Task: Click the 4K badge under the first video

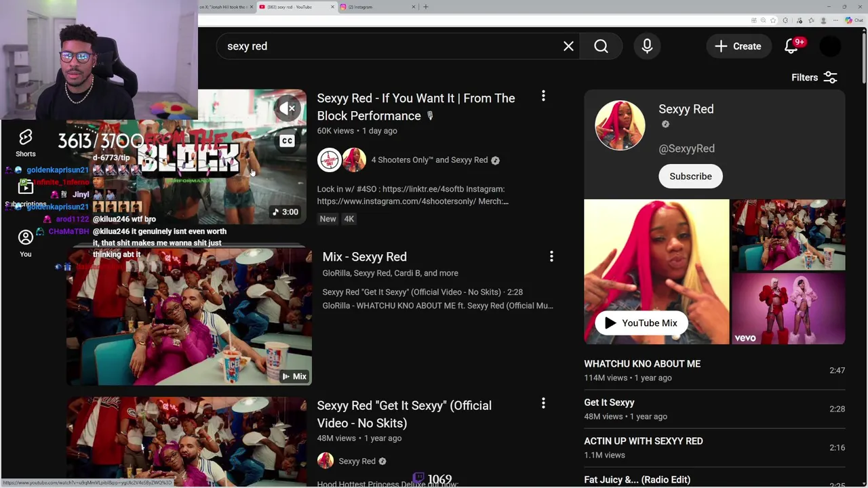Action: click(x=349, y=219)
